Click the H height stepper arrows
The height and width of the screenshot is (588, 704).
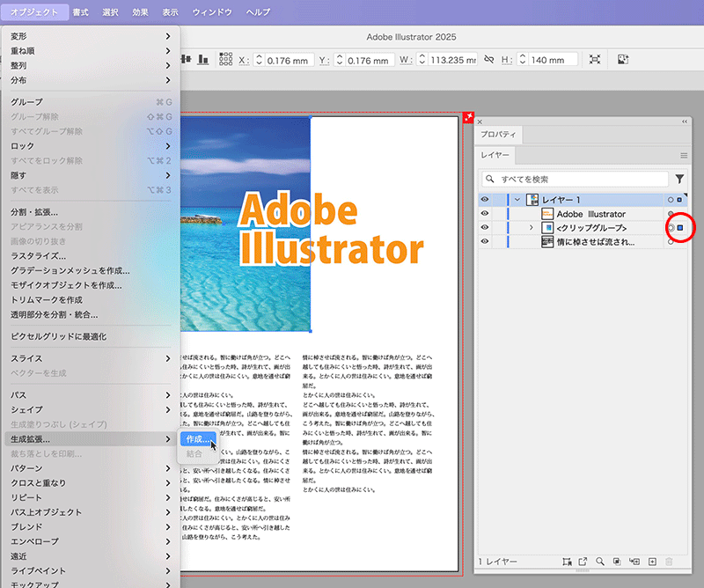tap(522, 59)
